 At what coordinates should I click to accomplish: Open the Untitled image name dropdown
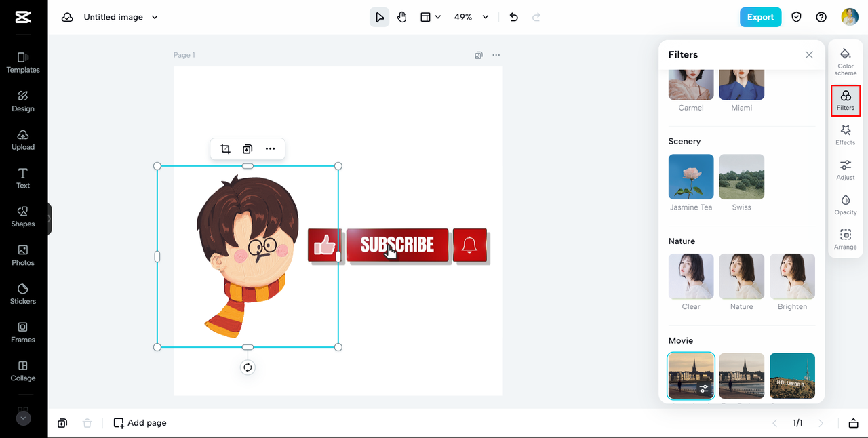[121, 17]
